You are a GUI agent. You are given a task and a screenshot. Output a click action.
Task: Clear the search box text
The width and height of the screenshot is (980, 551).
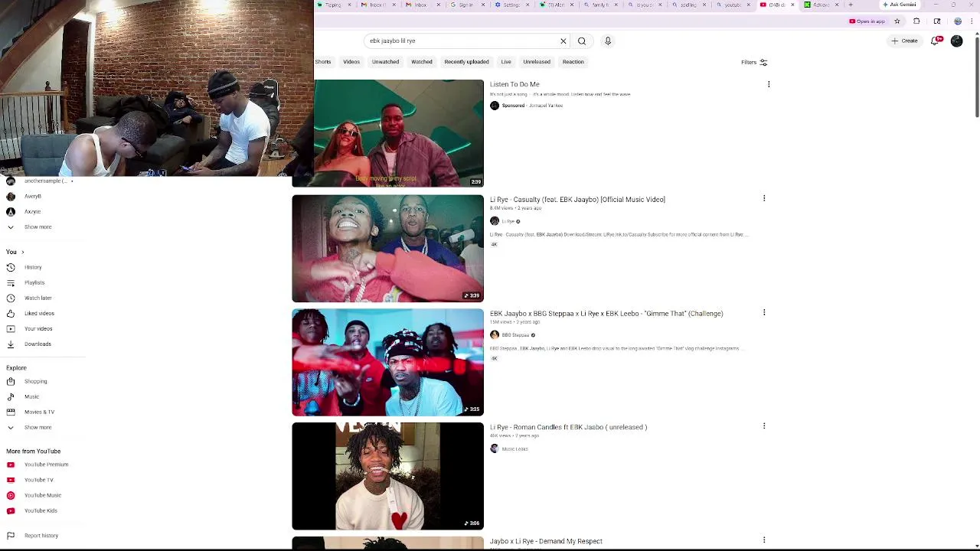click(563, 41)
